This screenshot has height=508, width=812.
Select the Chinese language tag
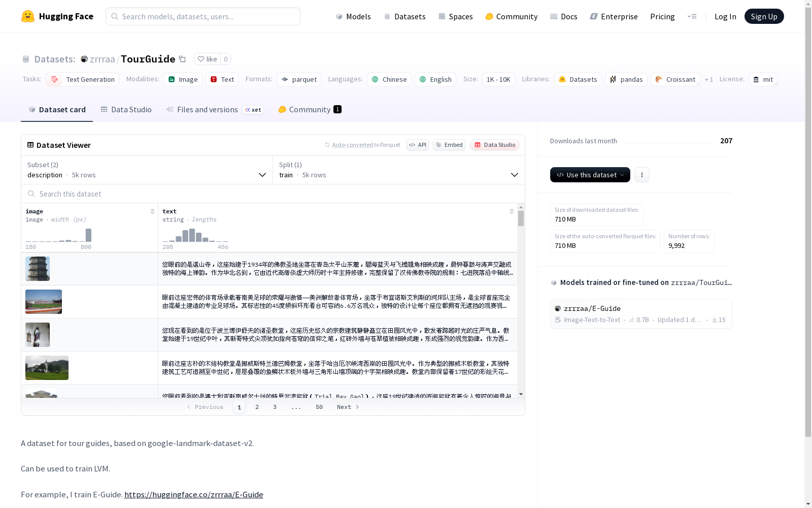point(389,79)
